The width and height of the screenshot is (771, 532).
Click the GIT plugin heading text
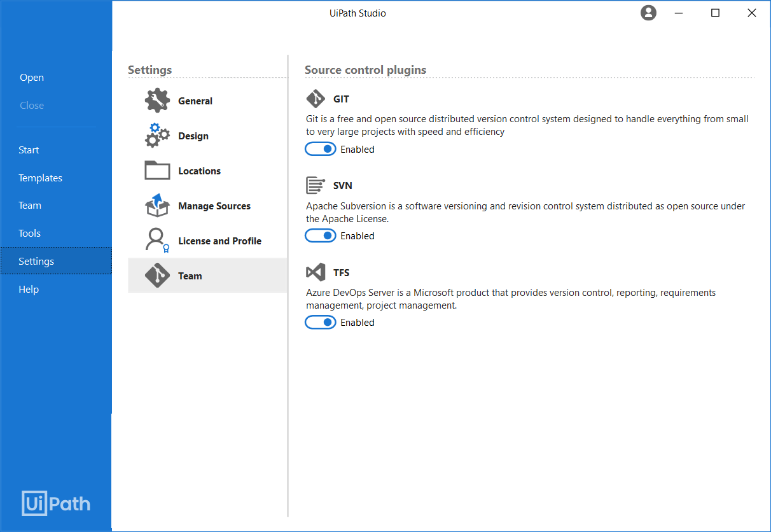(x=341, y=99)
